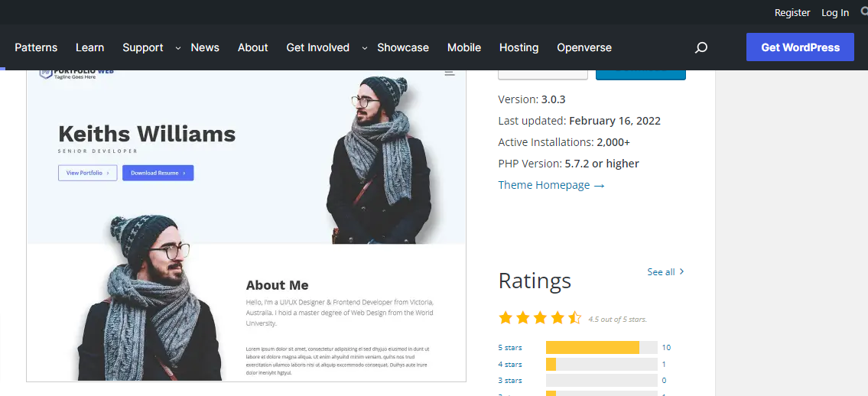Click the 3 stars rating bar
Image resolution: width=868 pixels, height=396 pixels.
point(602,381)
